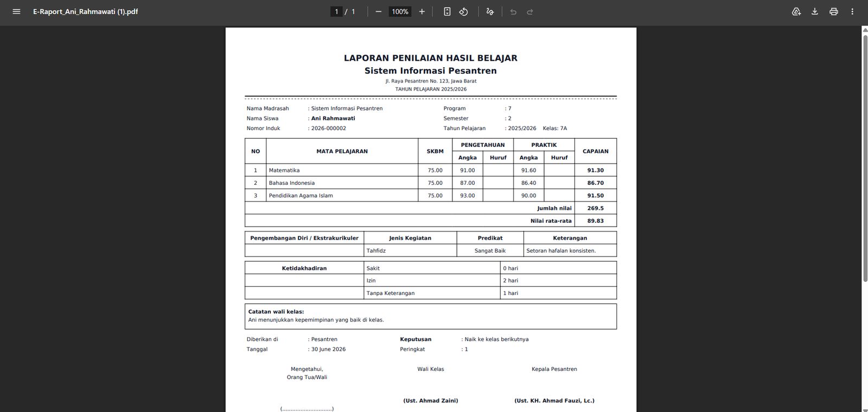868x412 pixels.
Task: Click the student name Ani Rahmawati
Action: click(x=333, y=118)
